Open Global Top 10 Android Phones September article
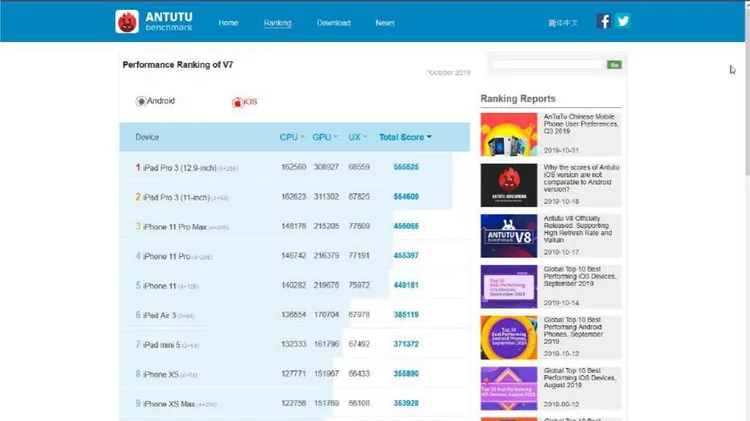This screenshot has width=750, height=421. (x=573, y=331)
